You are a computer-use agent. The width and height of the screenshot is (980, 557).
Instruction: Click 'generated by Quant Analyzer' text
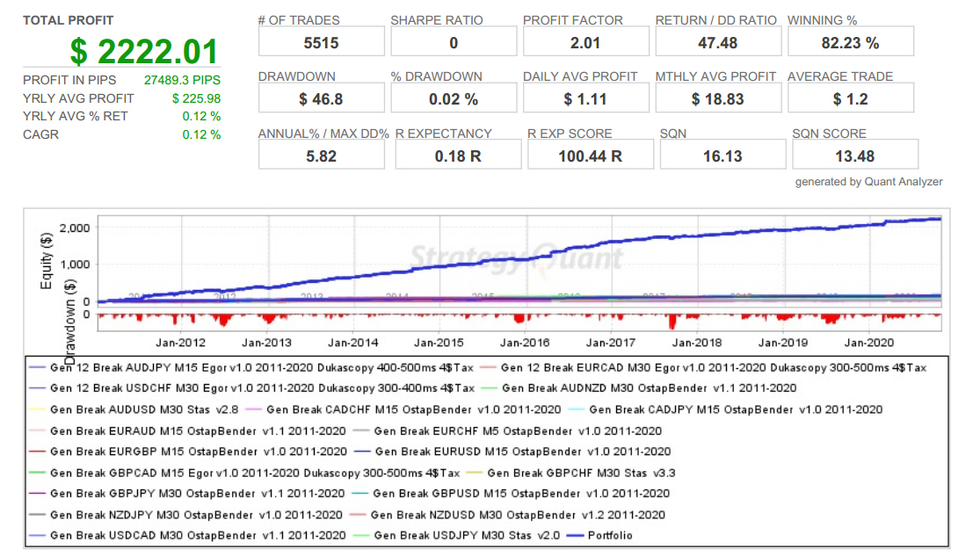pyautogui.click(x=868, y=182)
